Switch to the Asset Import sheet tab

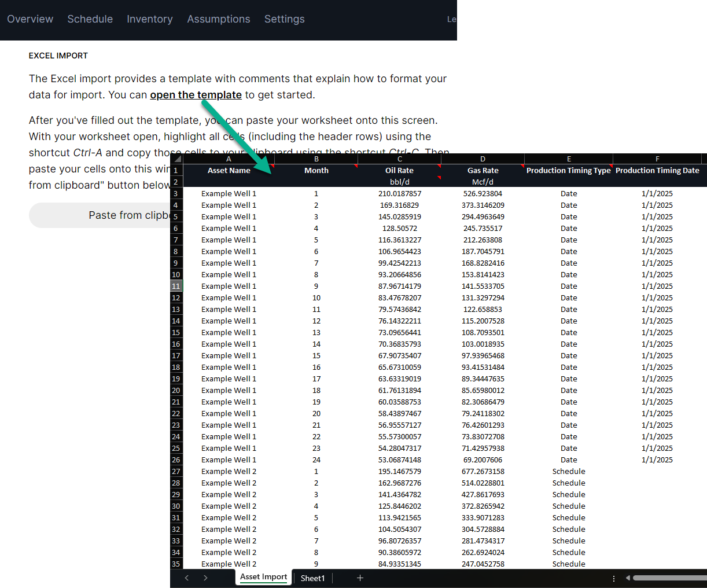click(263, 577)
